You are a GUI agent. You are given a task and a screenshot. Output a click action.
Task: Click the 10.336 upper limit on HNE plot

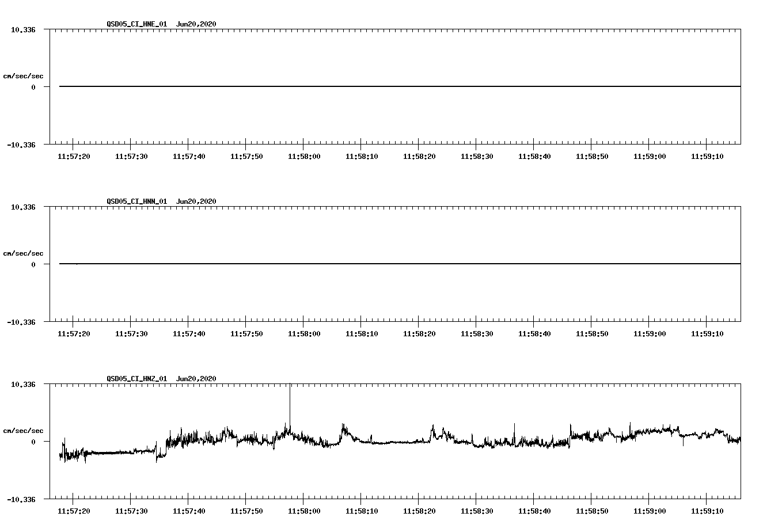coord(23,29)
